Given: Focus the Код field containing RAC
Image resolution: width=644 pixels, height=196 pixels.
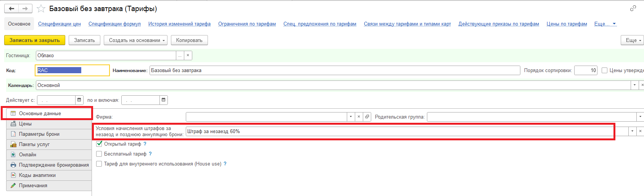Looking at the screenshot, I should point(72,70).
